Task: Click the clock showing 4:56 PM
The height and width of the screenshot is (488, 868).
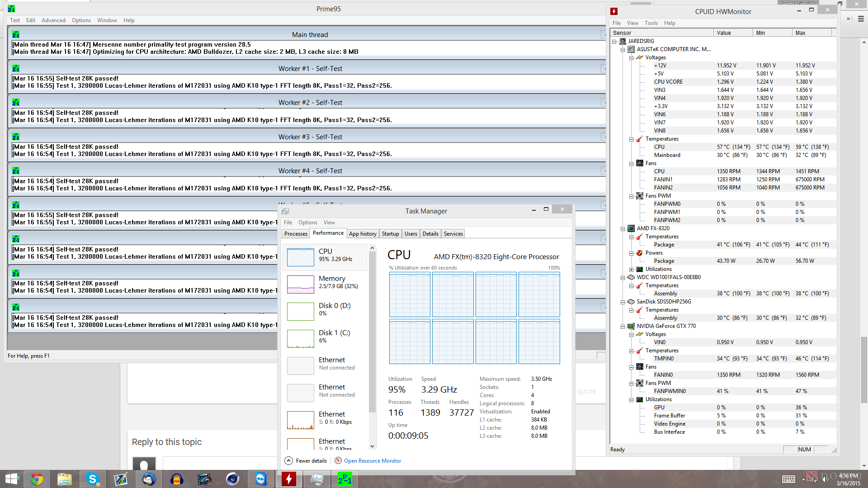Action: point(849,476)
